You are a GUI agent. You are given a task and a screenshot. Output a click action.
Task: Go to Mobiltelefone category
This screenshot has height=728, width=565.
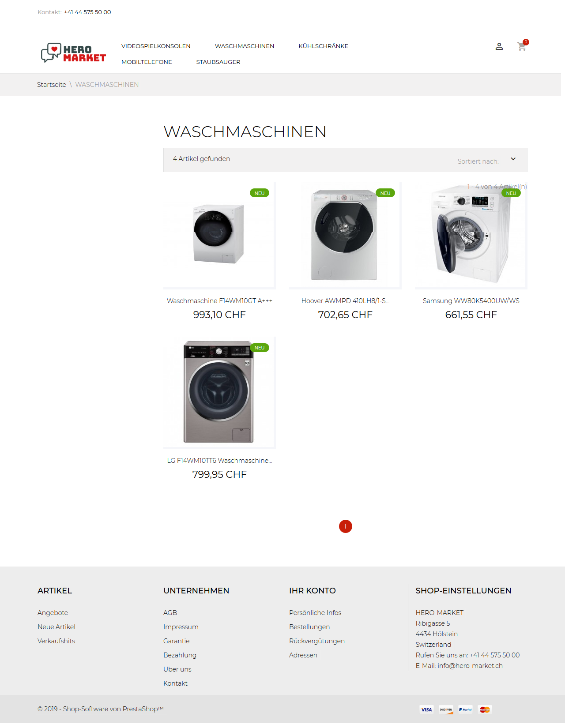point(147,62)
